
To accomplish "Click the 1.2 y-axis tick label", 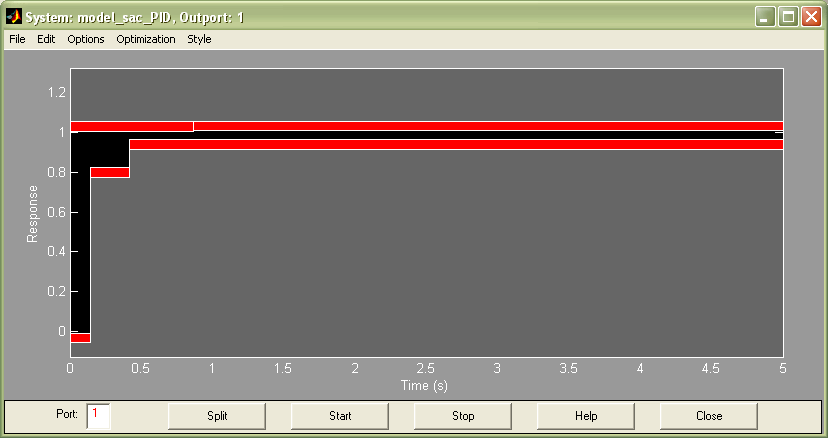I will [x=57, y=92].
